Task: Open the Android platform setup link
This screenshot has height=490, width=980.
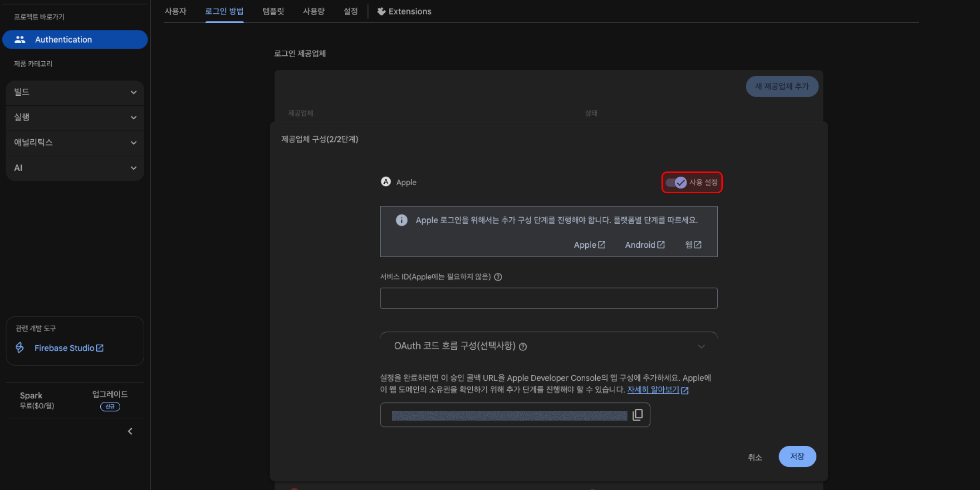Action: point(645,245)
